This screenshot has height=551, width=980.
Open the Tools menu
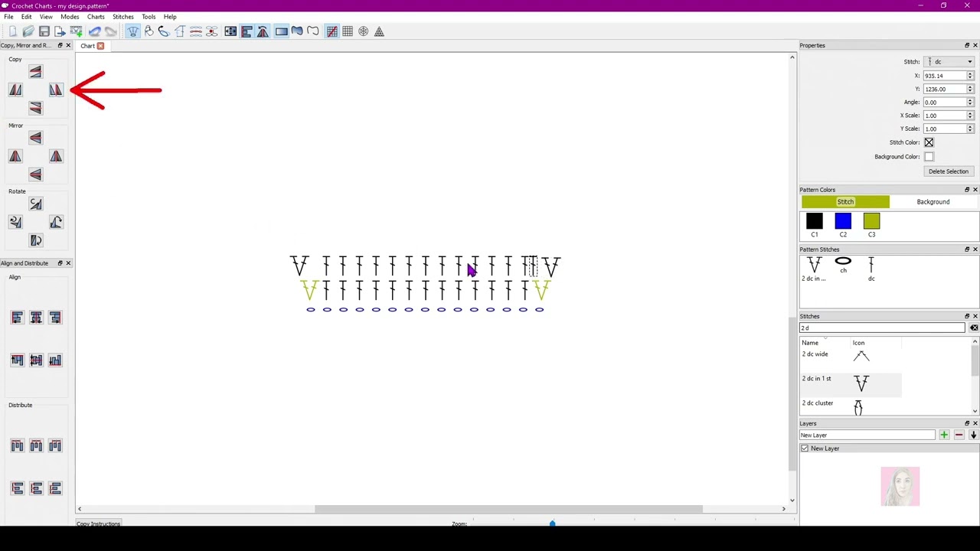[149, 17]
